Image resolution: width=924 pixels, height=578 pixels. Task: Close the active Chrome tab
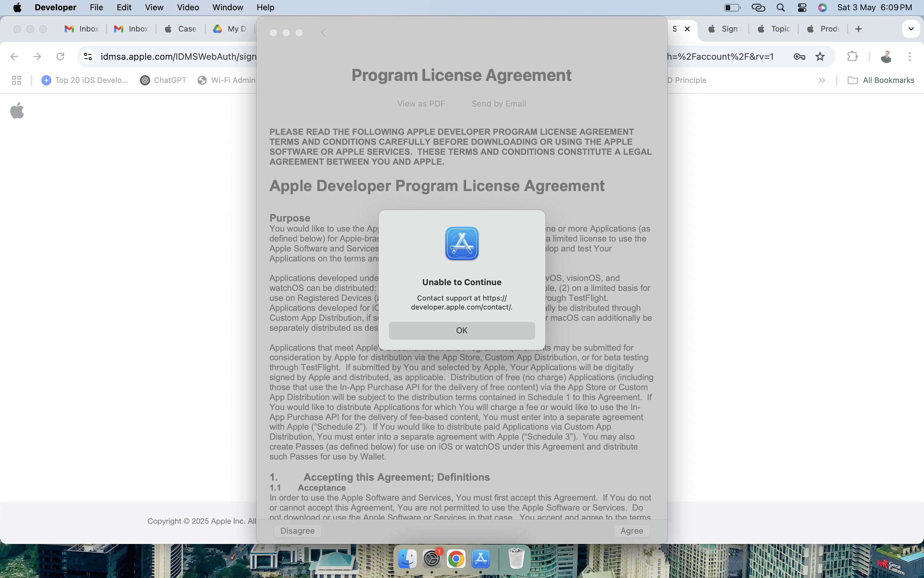(687, 29)
